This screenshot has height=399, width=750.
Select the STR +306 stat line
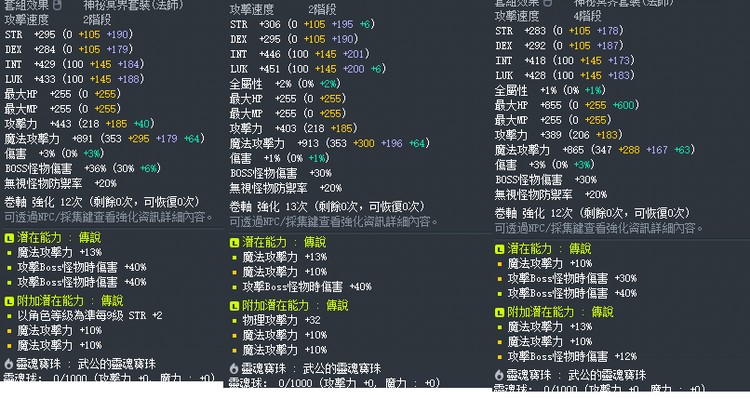coord(302,24)
